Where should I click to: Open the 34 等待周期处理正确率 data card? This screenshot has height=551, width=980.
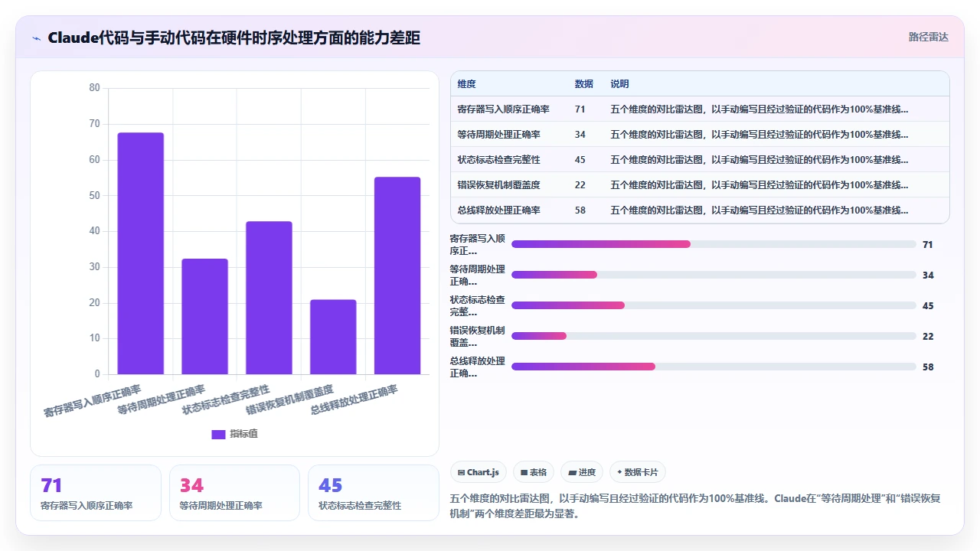pyautogui.click(x=234, y=493)
